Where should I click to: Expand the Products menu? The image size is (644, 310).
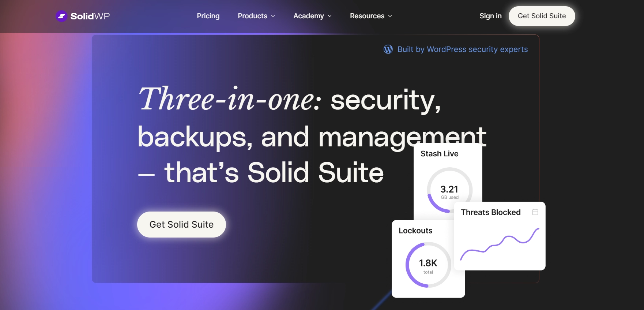point(256,16)
